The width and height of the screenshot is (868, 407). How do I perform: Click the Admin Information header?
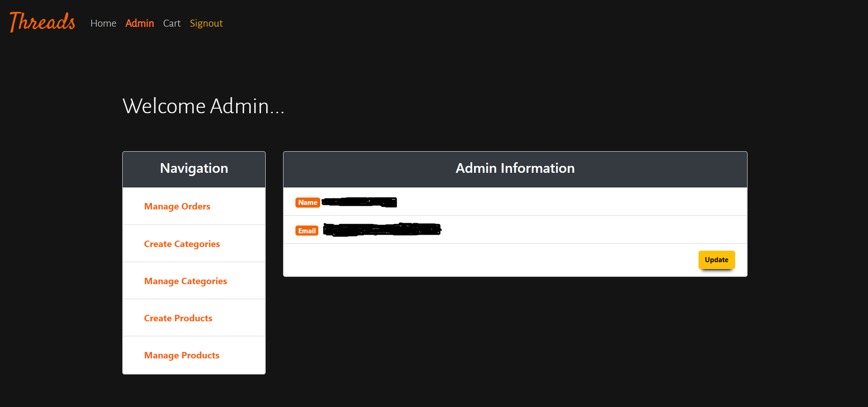(514, 168)
